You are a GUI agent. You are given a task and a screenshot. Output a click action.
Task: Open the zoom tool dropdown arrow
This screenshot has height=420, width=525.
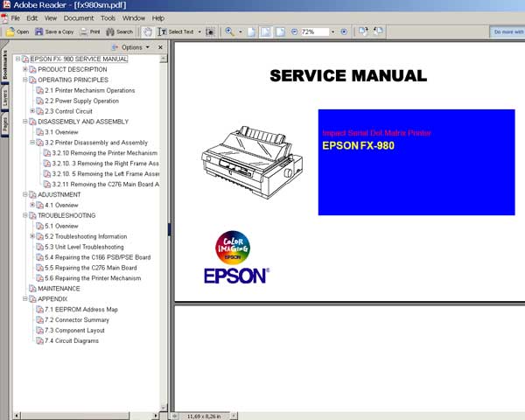(x=241, y=31)
